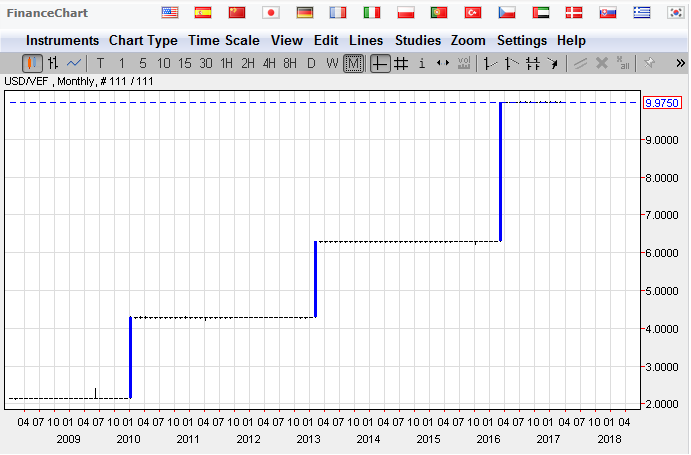Image resolution: width=691 pixels, height=455 pixels.
Task: Select the daily D time scale
Action: tap(311, 64)
